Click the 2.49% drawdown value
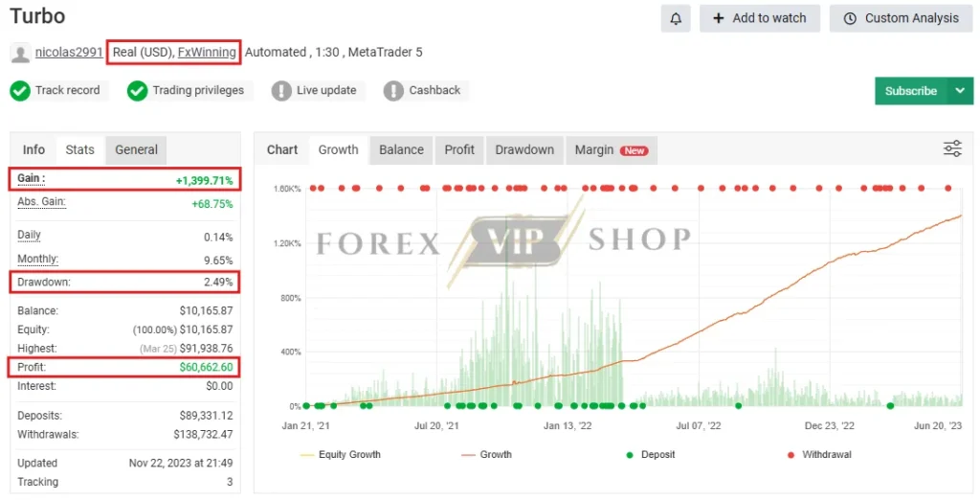 218,283
